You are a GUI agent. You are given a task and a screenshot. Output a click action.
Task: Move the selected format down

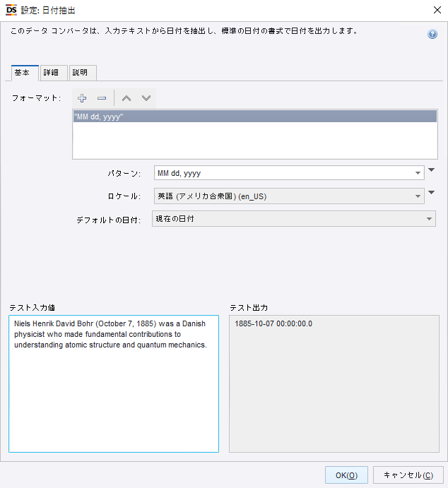[x=146, y=98]
